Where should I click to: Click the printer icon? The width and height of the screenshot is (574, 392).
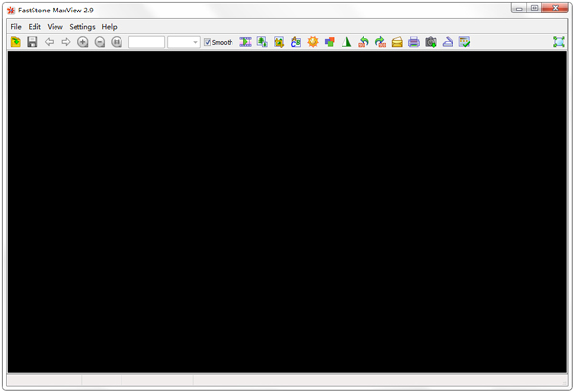(x=414, y=42)
